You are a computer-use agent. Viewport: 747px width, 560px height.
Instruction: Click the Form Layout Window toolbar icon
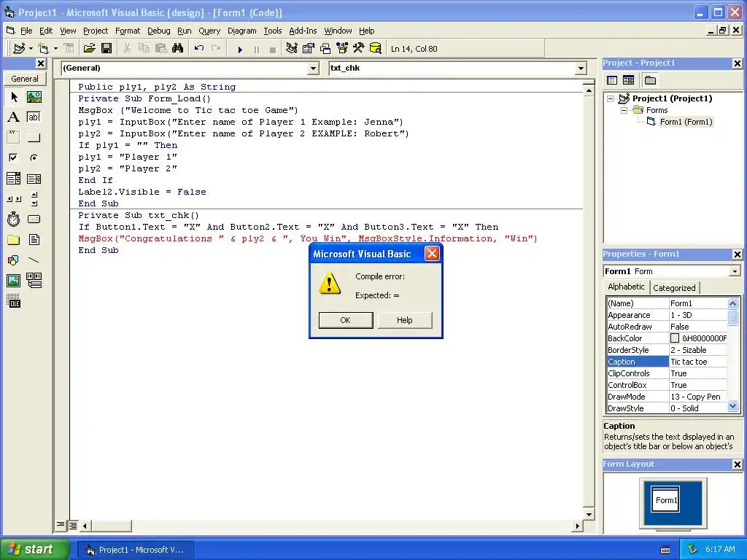coord(325,49)
